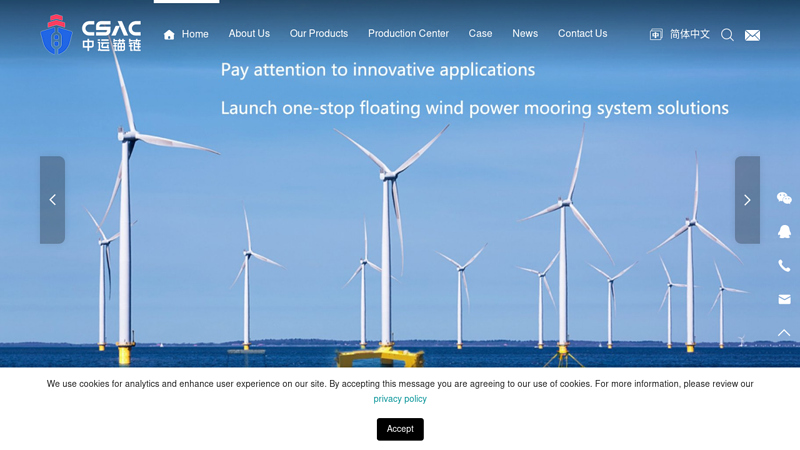This screenshot has width=800, height=450.
Task: Click the envelope icon in header
Action: [x=752, y=35]
